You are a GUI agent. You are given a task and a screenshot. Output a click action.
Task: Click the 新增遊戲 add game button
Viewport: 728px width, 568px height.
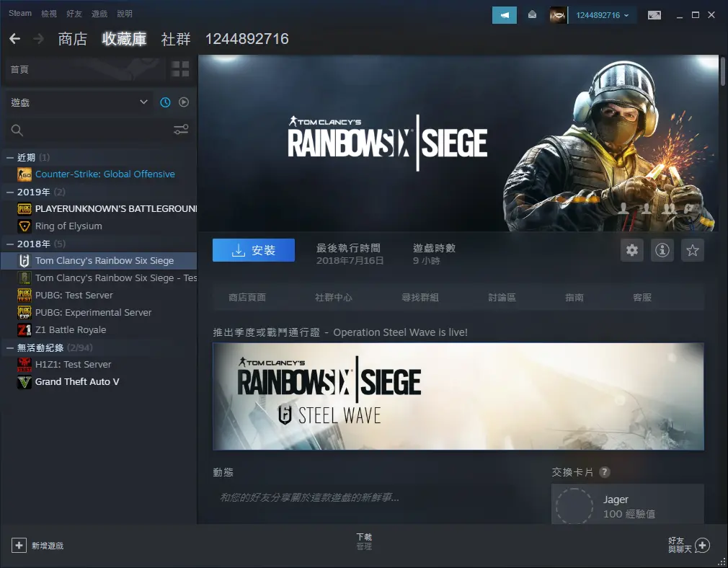pyautogui.click(x=37, y=545)
